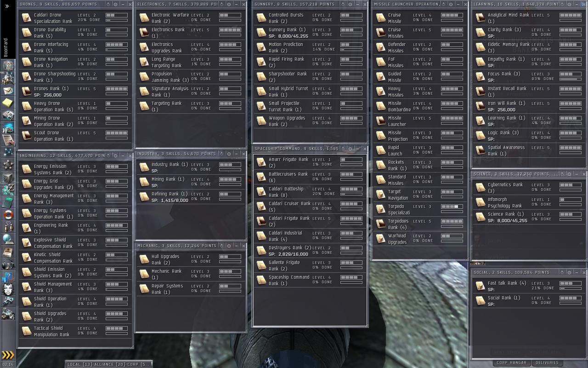Image resolution: width=588 pixels, height=368 pixels.
Task: Open the lifebuoy help icon
Action: tap(8, 214)
